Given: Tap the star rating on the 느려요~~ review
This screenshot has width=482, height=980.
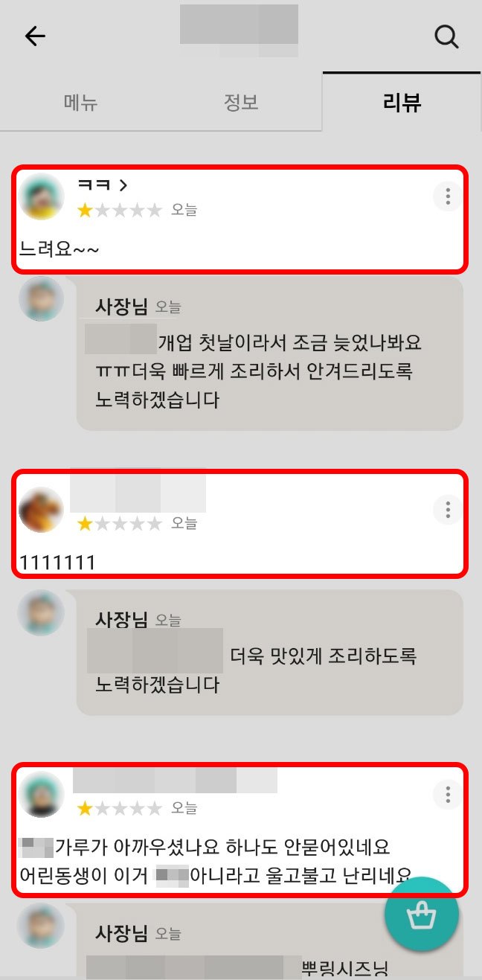Looking at the screenshot, I should (x=120, y=211).
